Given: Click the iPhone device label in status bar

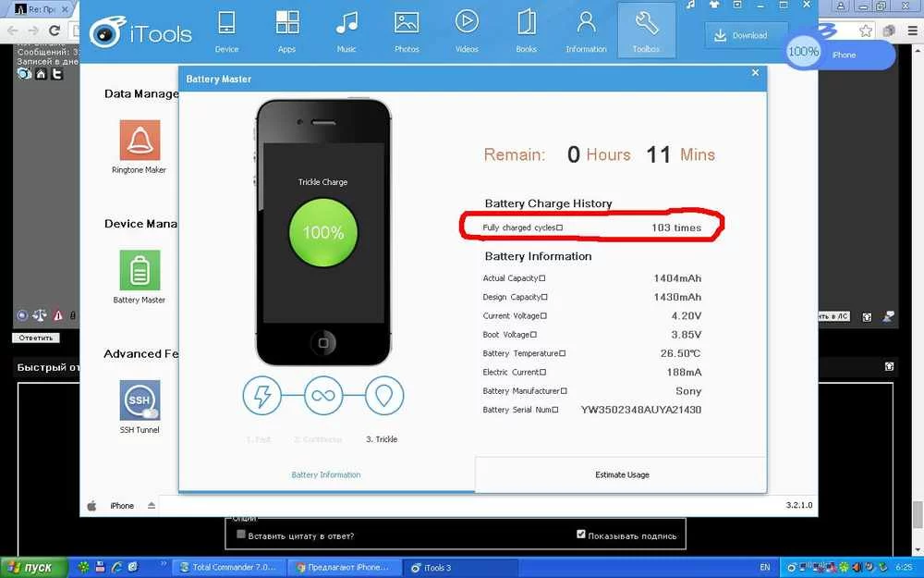Looking at the screenshot, I should [122, 506].
